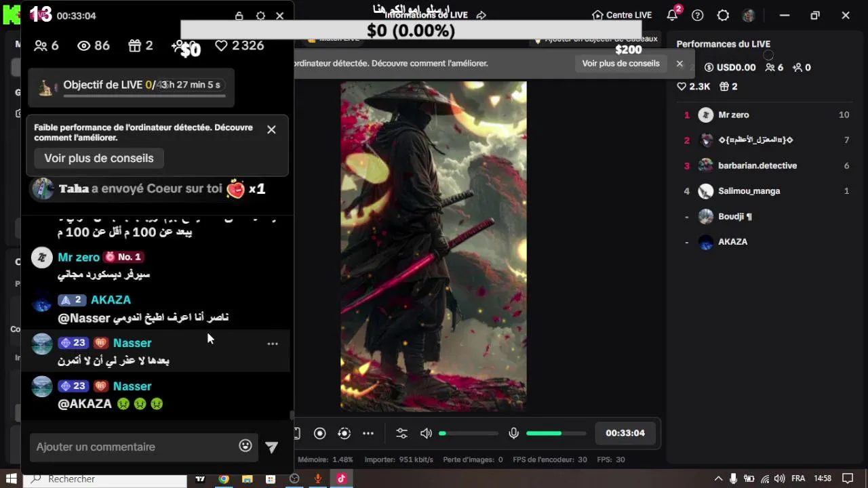Adjust the microphone level slider
868x488 pixels.
[556, 433]
